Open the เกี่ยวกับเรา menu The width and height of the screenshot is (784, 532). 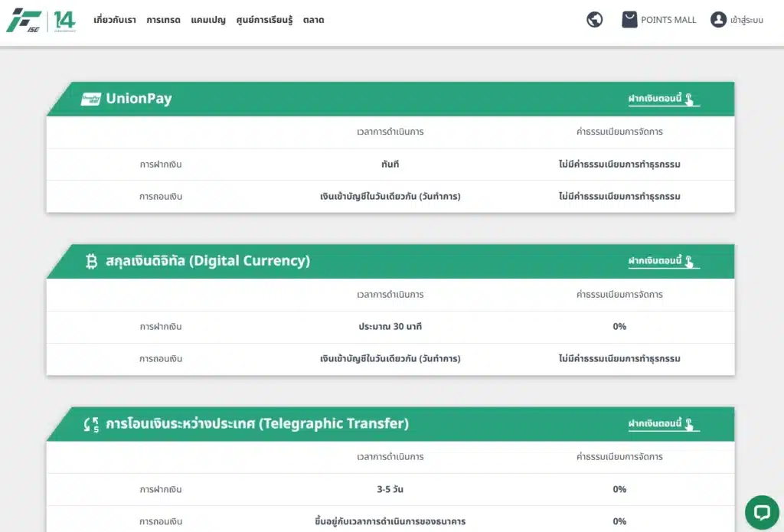tap(114, 21)
